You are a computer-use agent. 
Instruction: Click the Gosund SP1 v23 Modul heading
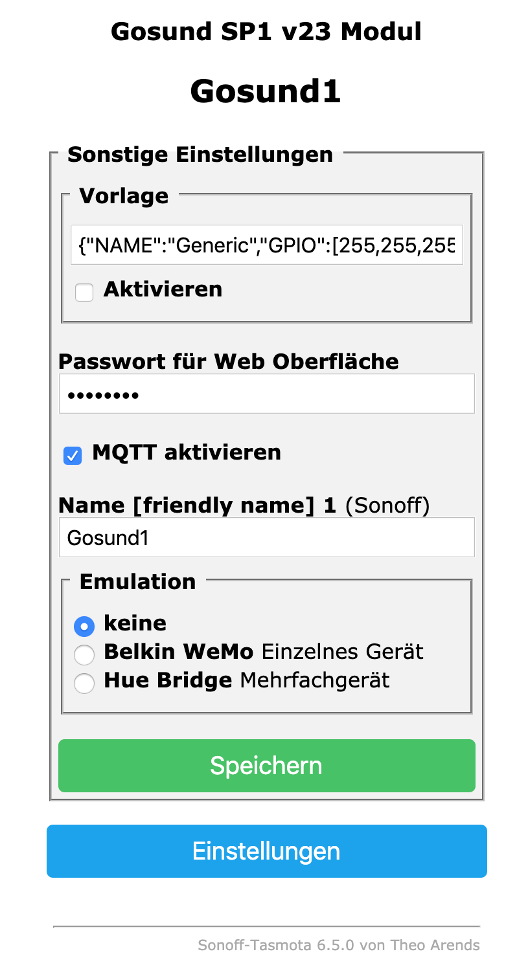pyautogui.click(x=266, y=31)
